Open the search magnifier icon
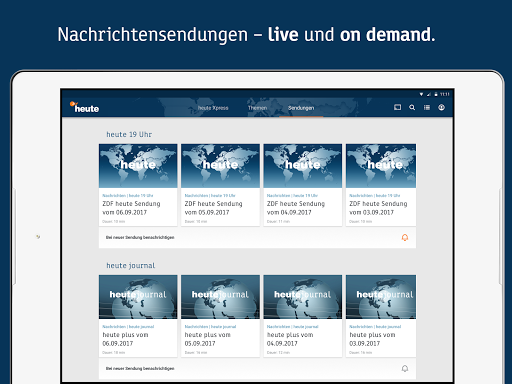This screenshot has height=384, width=512. (412, 107)
